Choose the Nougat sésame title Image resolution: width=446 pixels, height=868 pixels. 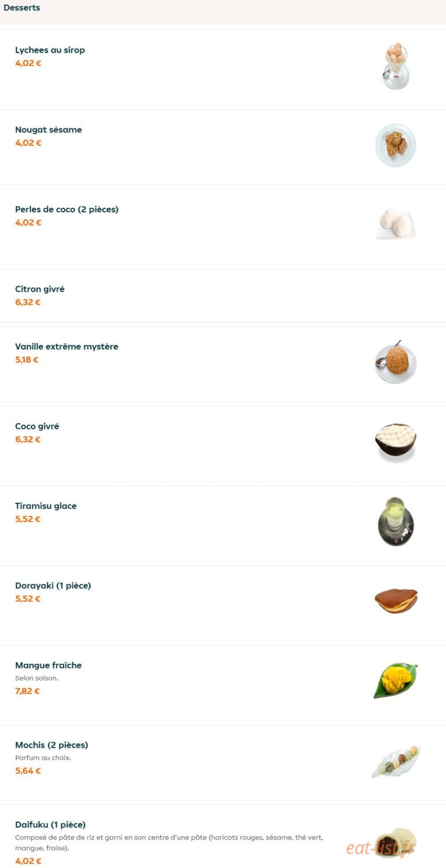49,130
